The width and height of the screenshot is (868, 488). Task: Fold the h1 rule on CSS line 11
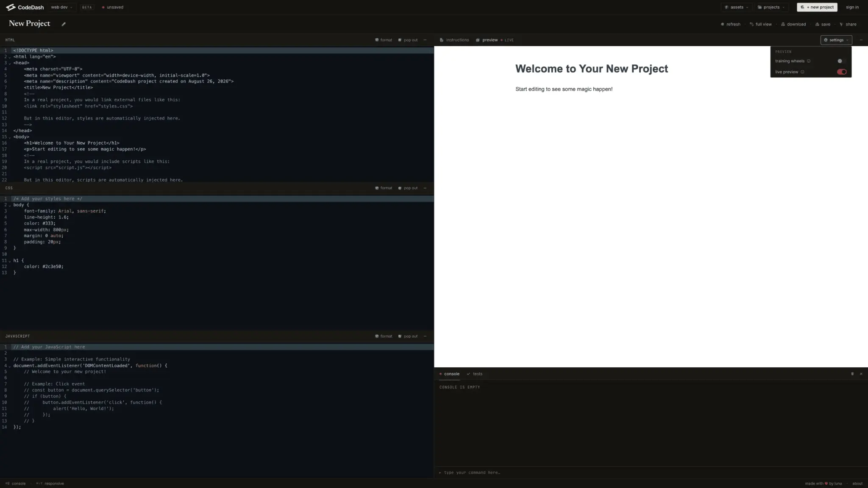pos(10,261)
